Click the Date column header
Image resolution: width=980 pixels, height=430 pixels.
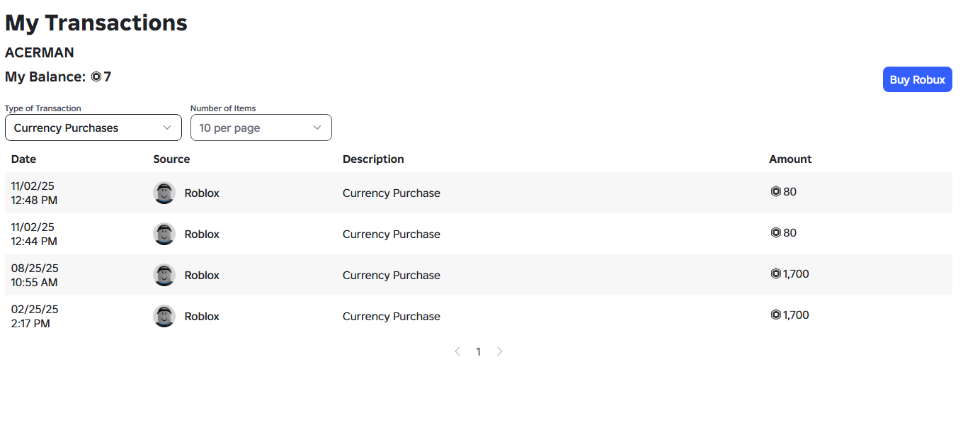click(x=23, y=159)
